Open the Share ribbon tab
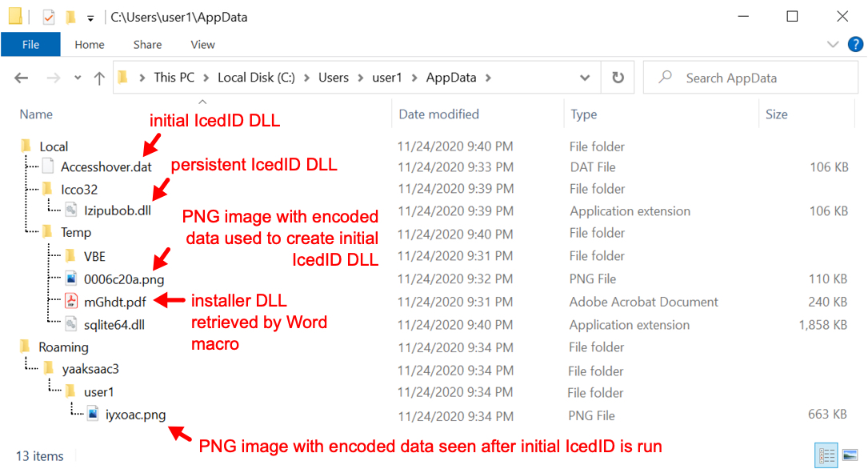This screenshot has width=868, height=469. pyautogui.click(x=147, y=44)
